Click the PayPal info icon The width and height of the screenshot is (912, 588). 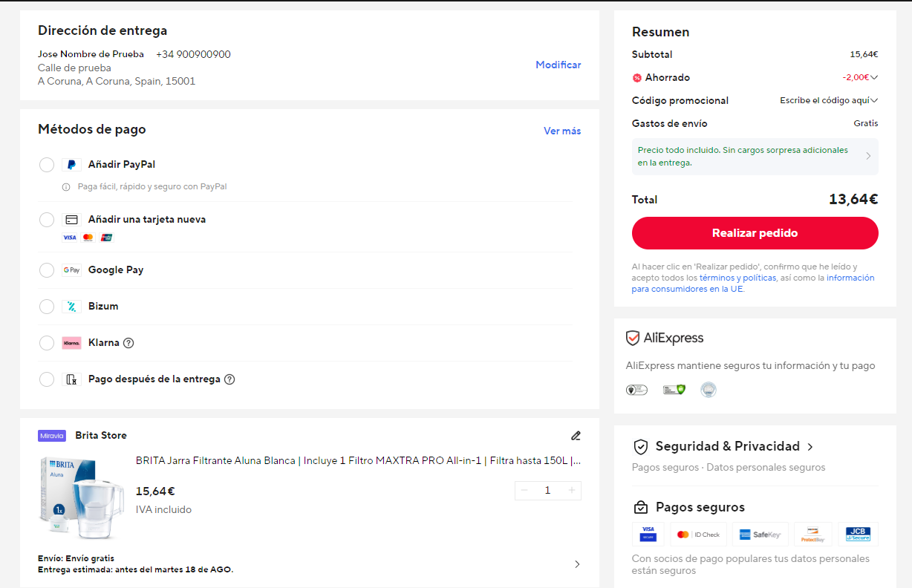pos(66,187)
